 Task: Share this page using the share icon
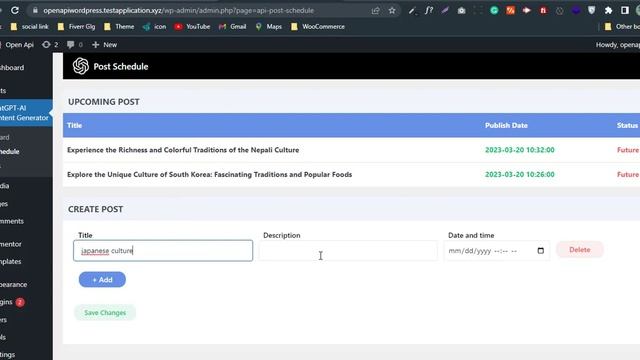[x=376, y=11]
